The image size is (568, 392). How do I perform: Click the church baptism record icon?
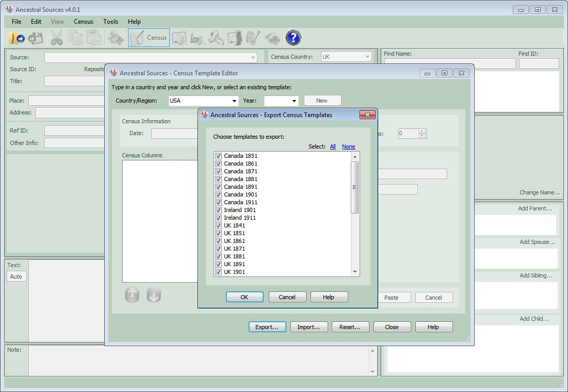pos(198,38)
